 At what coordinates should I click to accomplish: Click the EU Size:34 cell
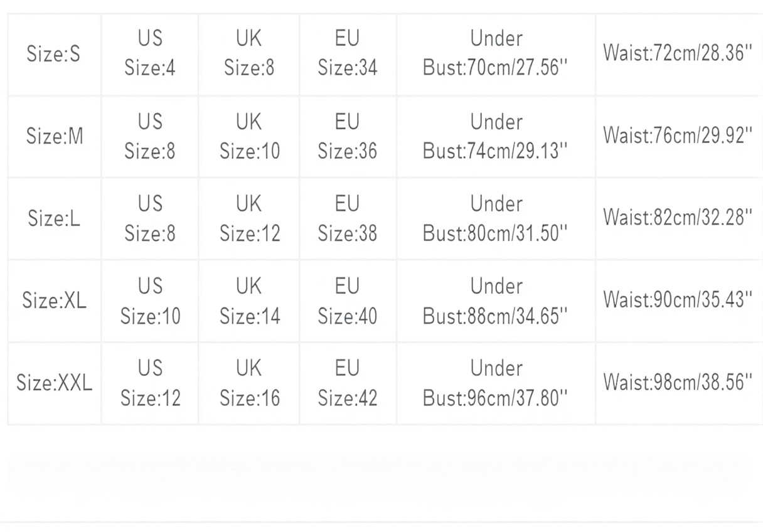348,55
